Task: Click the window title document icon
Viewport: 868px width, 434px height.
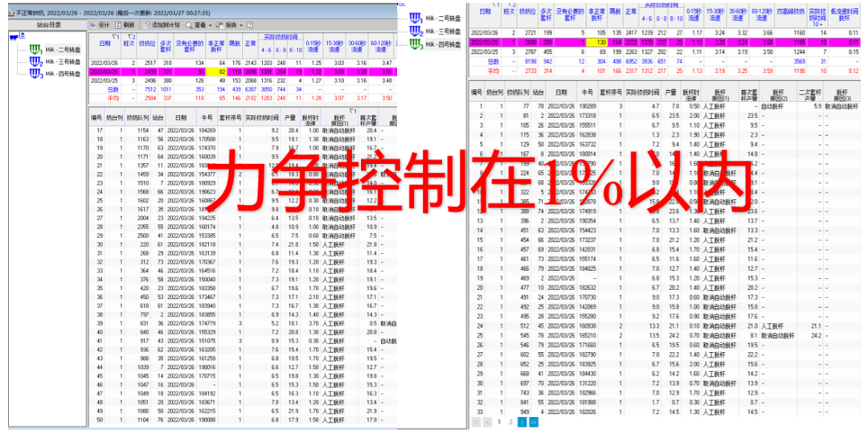Action: (11, 13)
